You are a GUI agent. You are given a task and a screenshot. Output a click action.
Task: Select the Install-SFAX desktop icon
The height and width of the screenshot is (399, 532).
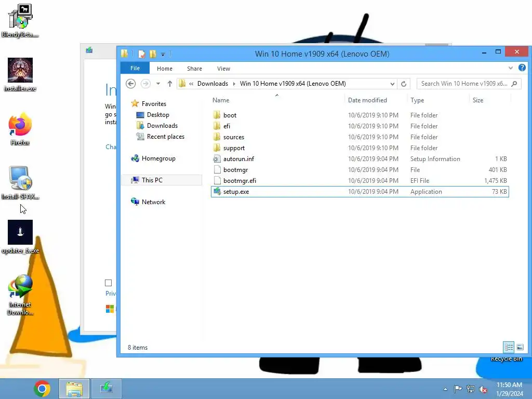click(x=20, y=183)
